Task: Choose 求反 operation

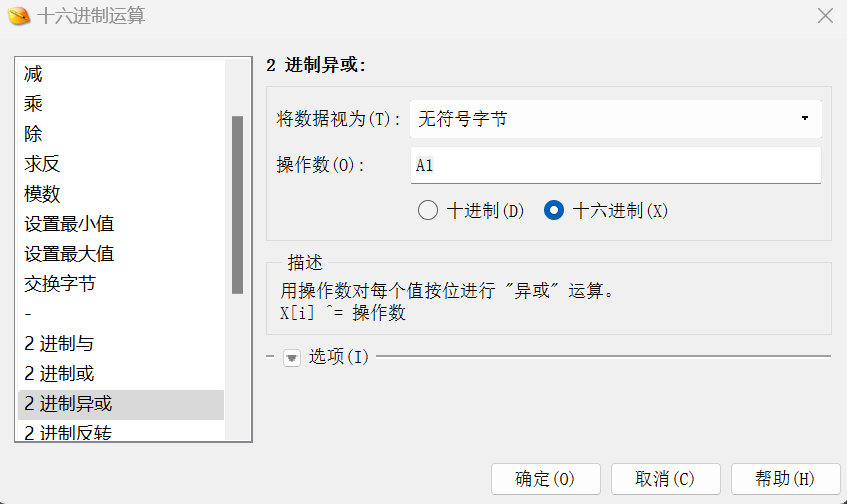Action: [122, 164]
